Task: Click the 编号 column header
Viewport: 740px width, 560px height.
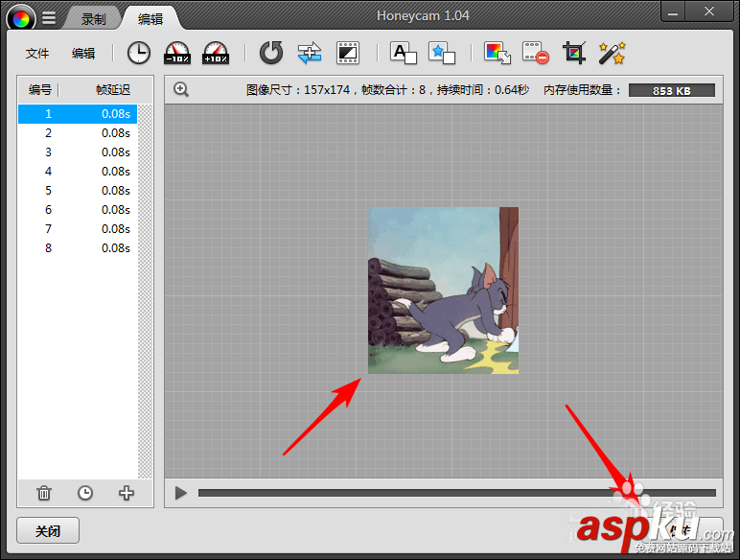Action: pos(39,89)
